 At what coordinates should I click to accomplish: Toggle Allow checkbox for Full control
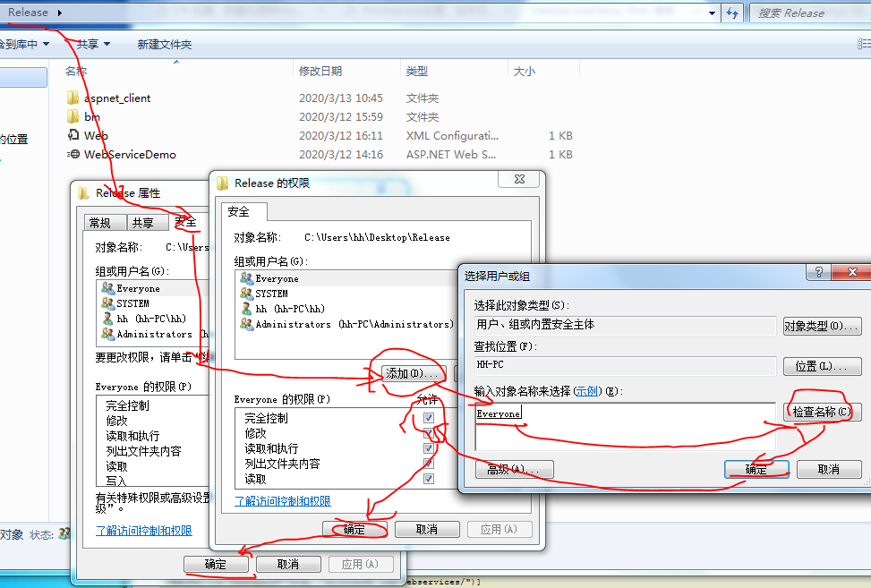[428, 418]
